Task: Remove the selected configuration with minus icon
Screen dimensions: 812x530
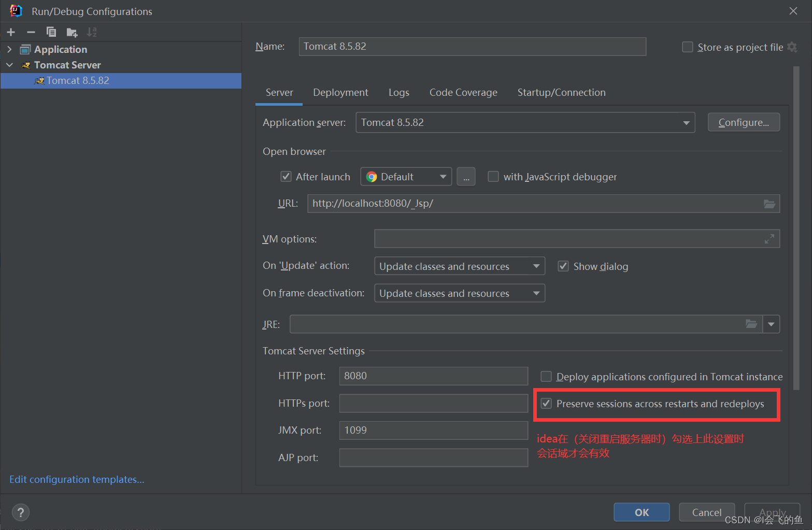Action: [31, 32]
